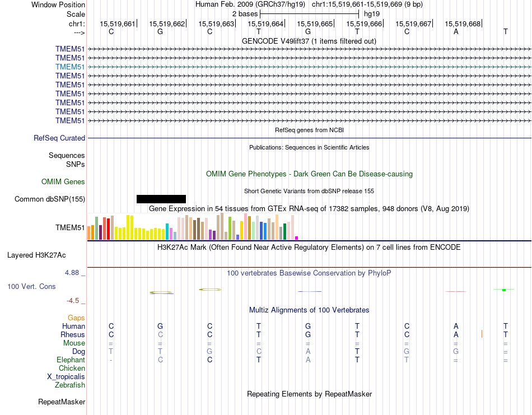Image resolution: width=532 pixels, height=415 pixels.
Task: Click the Scale label in the left column
Action: tap(76, 14)
